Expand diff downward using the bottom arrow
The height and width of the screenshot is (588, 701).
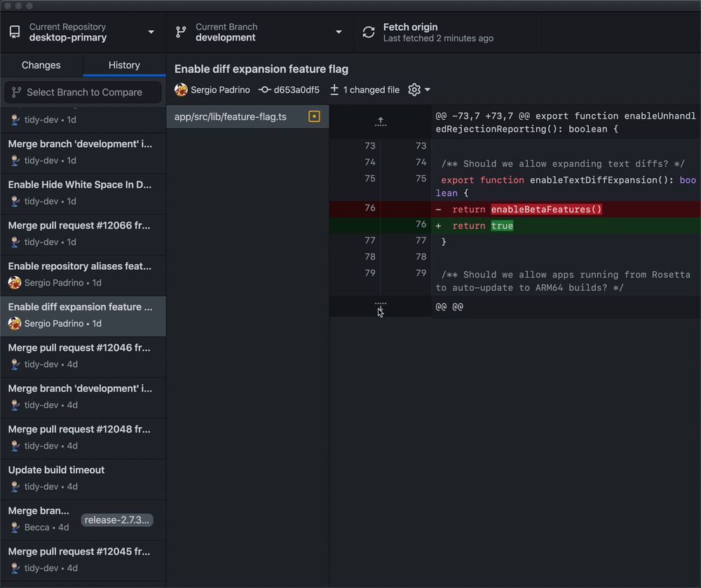[381, 307]
